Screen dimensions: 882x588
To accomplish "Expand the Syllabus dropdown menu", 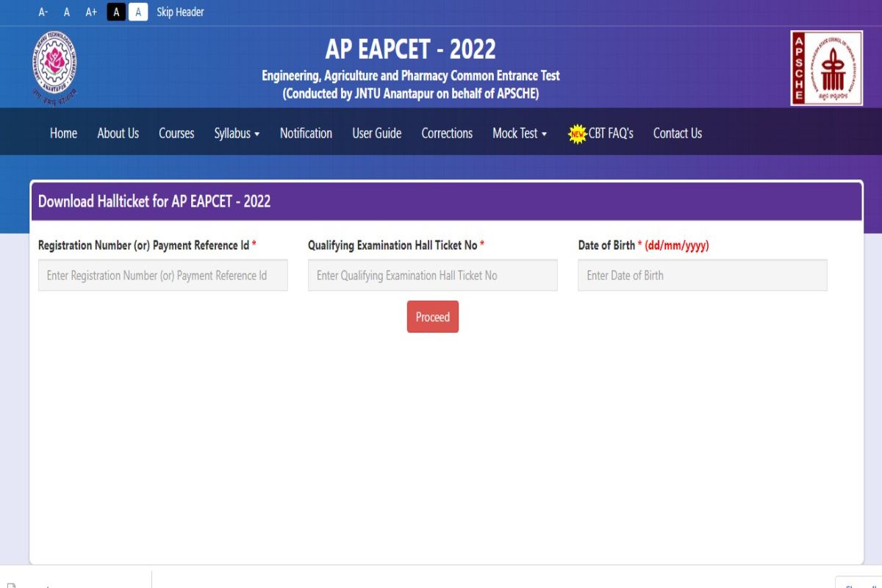I will (x=237, y=133).
